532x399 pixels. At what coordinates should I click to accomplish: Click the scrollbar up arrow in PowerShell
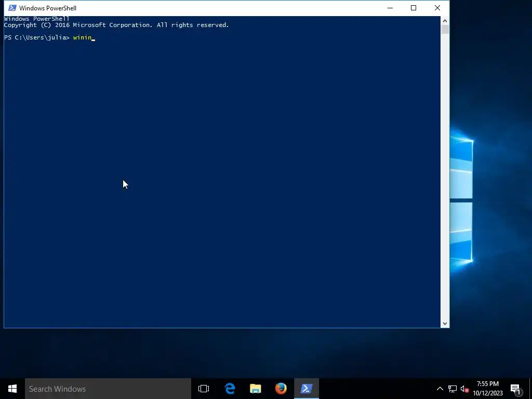click(x=445, y=21)
